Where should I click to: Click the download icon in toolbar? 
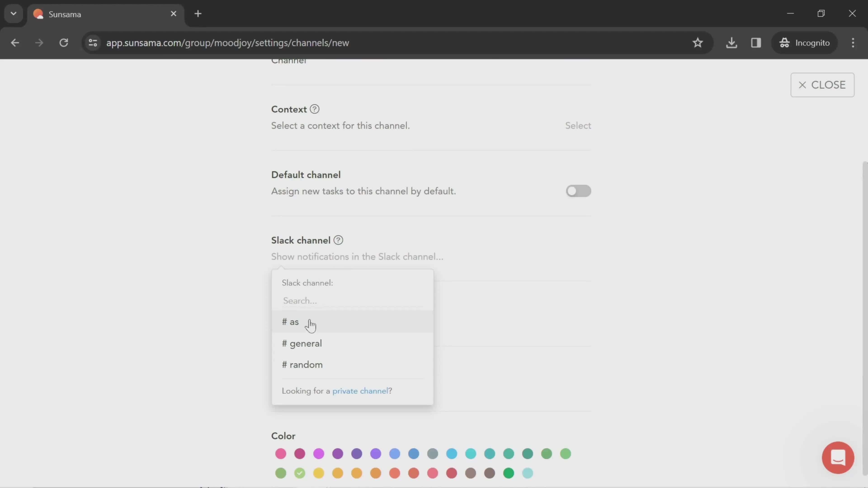tap(732, 42)
